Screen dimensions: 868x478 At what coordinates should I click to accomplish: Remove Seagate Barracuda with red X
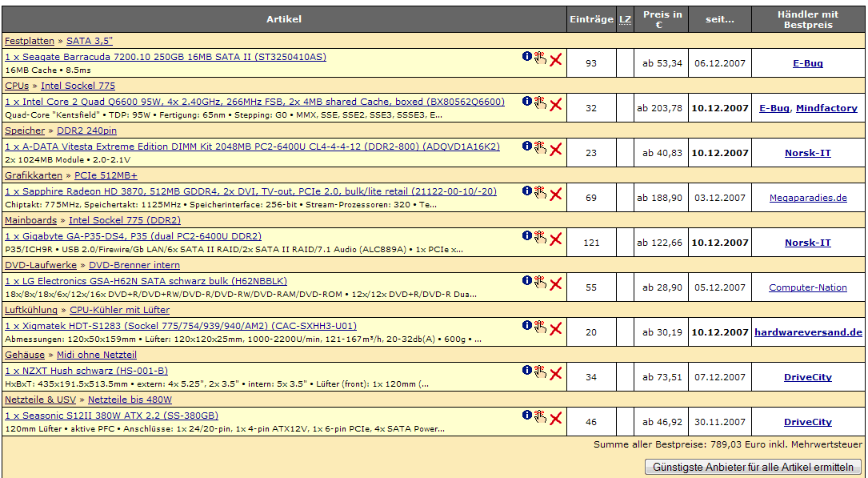click(x=556, y=59)
